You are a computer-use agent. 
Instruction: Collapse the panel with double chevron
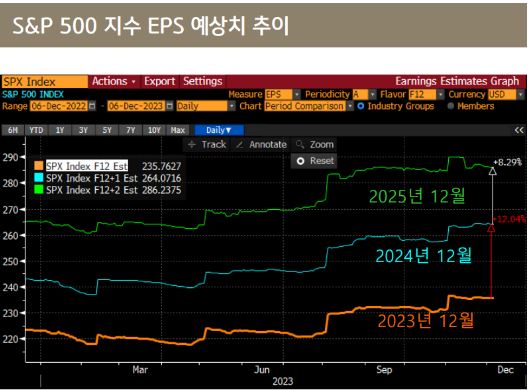pyautogui.click(x=519, y=130)
